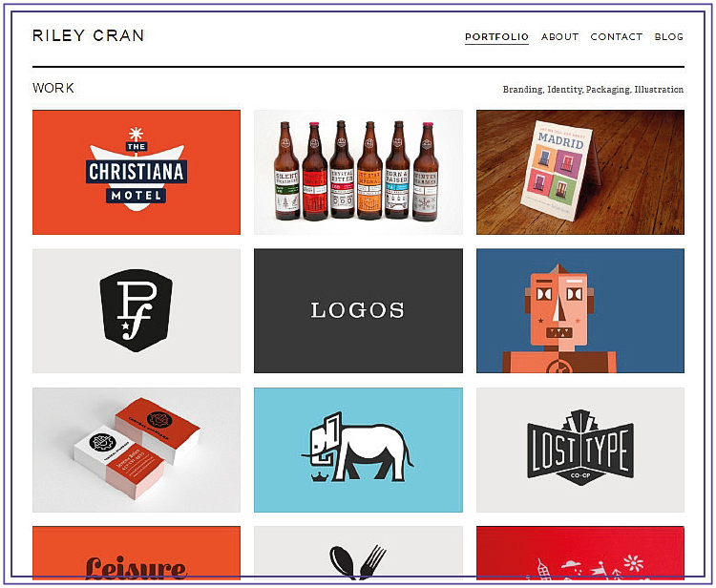This screenshot has width=716, height=588.
Task: Open the red business cards project
Action: click(137, 451)
